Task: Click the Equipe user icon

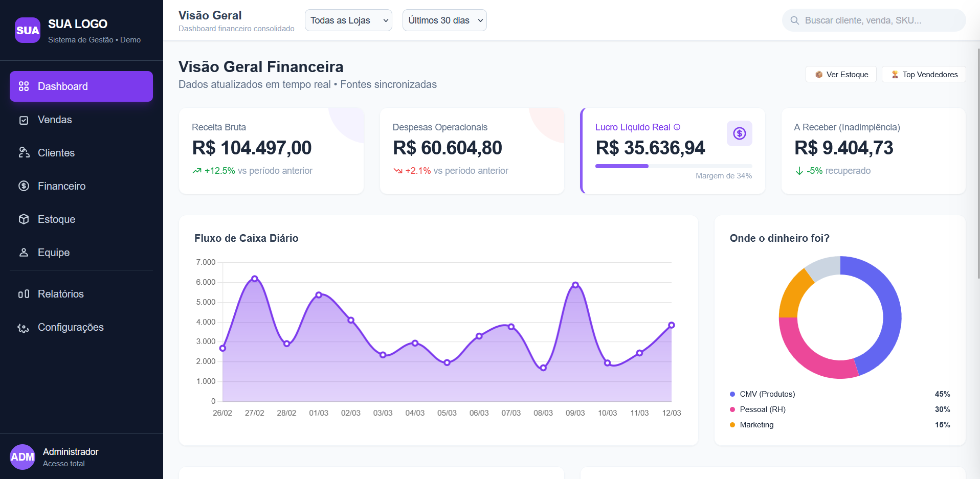Action: pos(24,252)
